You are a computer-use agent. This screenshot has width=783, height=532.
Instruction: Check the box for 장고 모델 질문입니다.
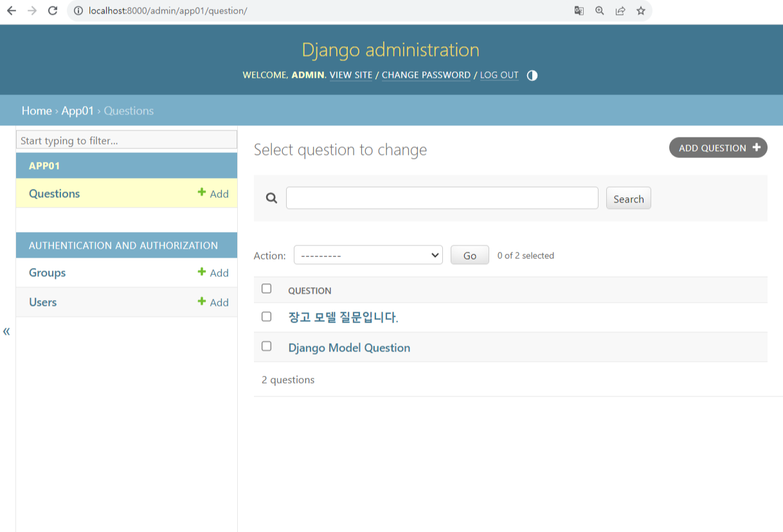(267, 317)
